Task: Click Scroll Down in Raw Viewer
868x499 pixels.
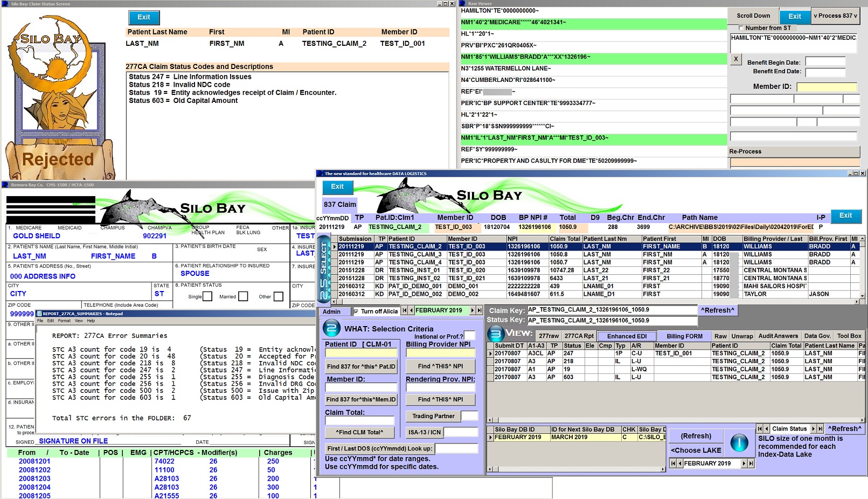Action: [753, 16]
